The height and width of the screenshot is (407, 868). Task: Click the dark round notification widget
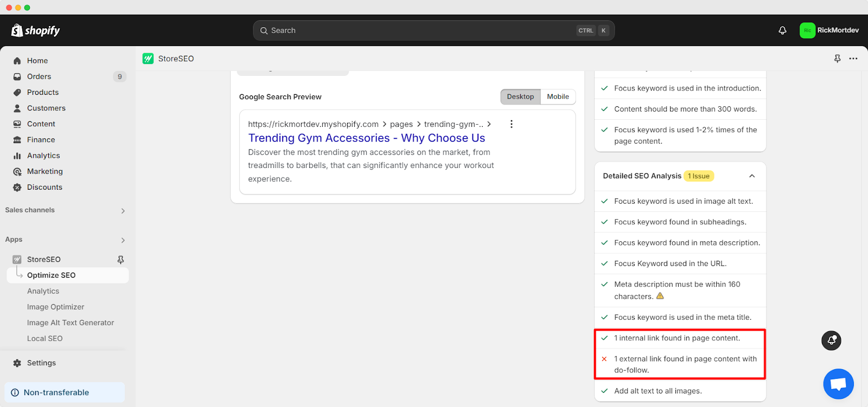(831, 340)
